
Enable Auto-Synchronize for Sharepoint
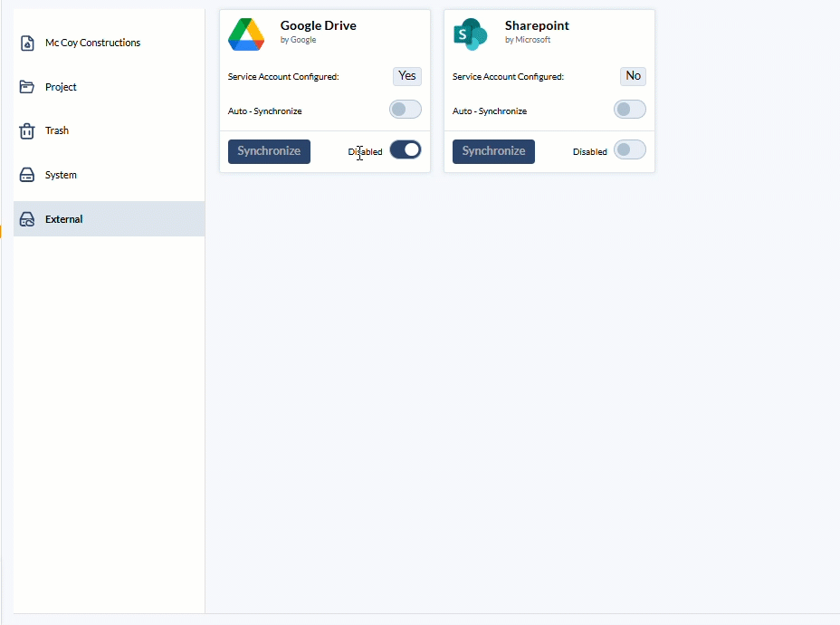630,110
